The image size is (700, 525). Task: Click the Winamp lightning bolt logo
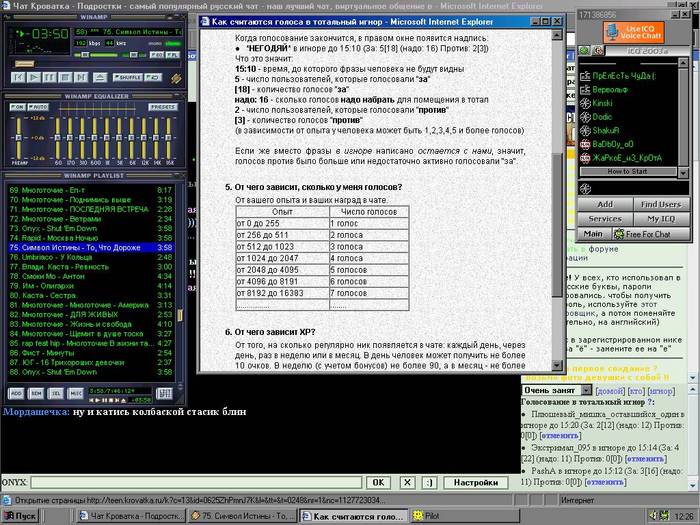coord(176,79)
